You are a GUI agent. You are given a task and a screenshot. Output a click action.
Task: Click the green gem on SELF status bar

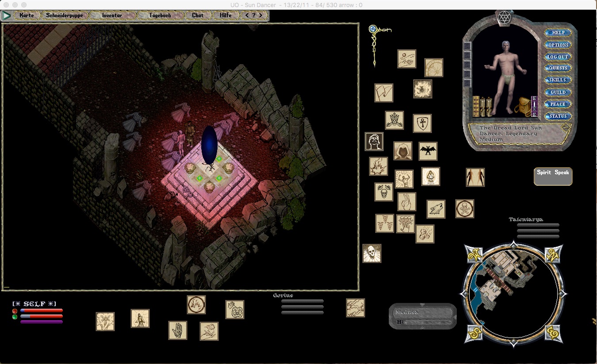point(15,317)
